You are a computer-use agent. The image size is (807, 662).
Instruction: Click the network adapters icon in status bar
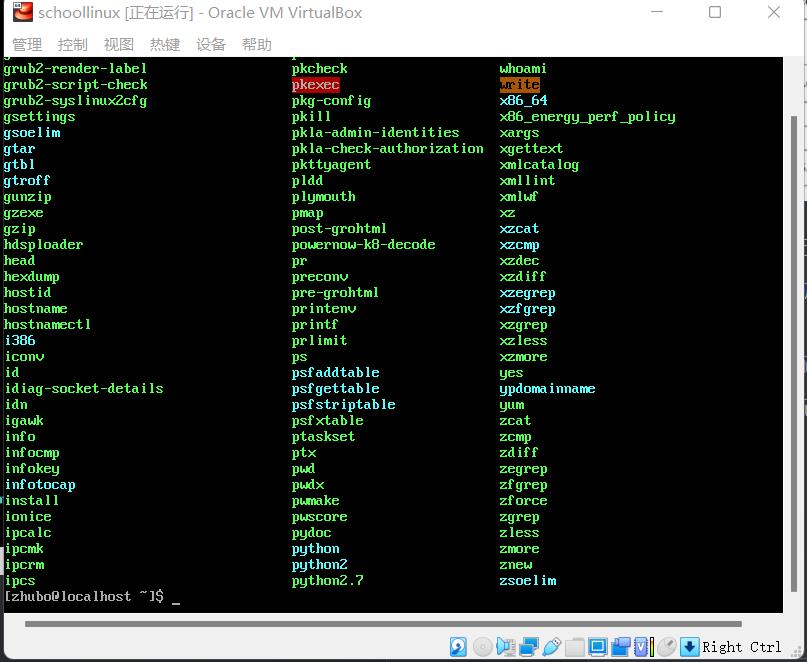(529, 647)
